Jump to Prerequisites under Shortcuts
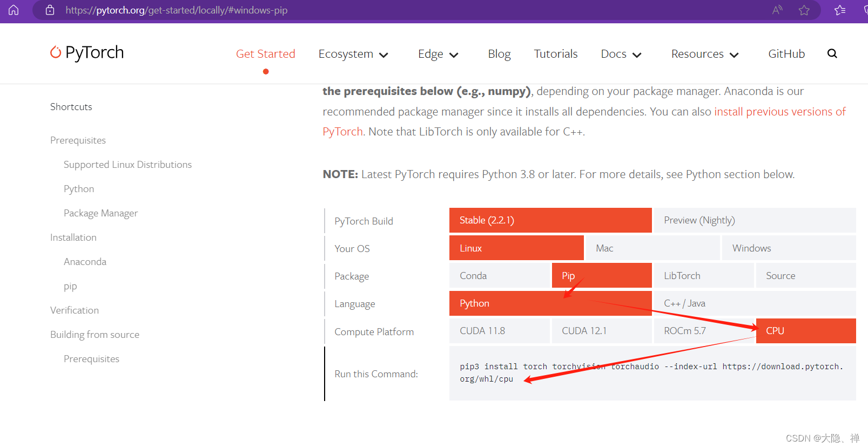 click(78, 140)
